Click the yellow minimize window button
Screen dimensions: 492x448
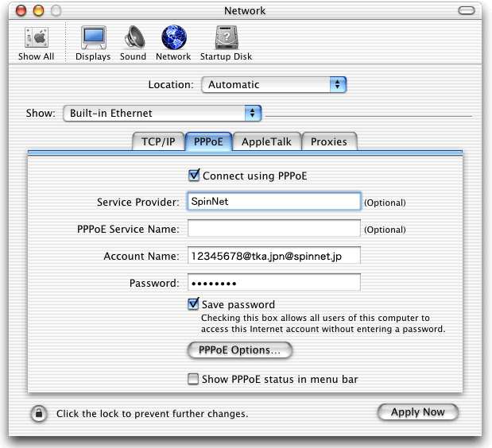point(39,10)
